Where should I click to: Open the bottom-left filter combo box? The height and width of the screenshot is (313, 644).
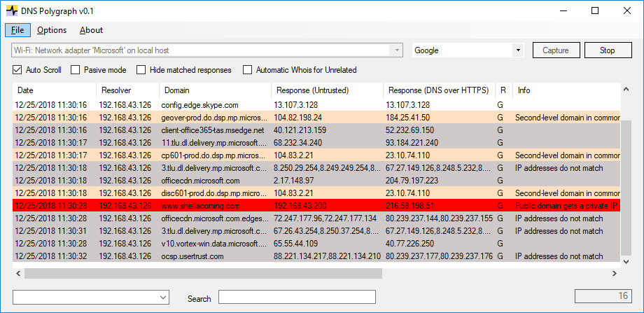163,298
